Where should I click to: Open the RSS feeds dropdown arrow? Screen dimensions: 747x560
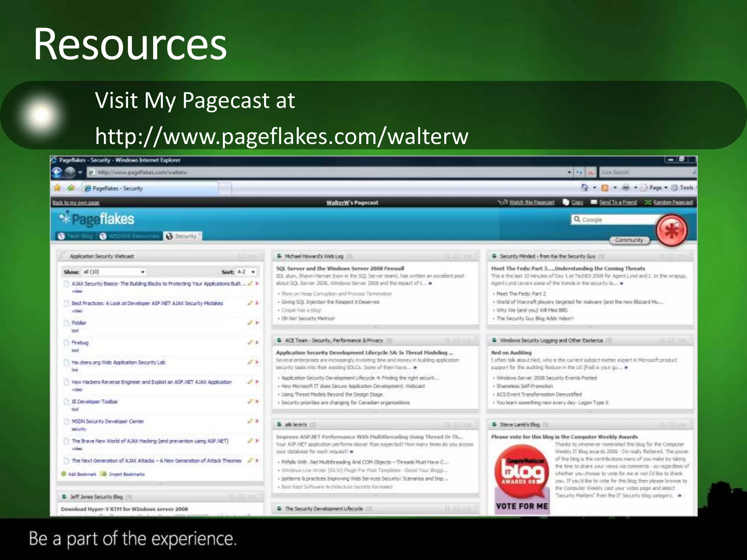[615, 188]
